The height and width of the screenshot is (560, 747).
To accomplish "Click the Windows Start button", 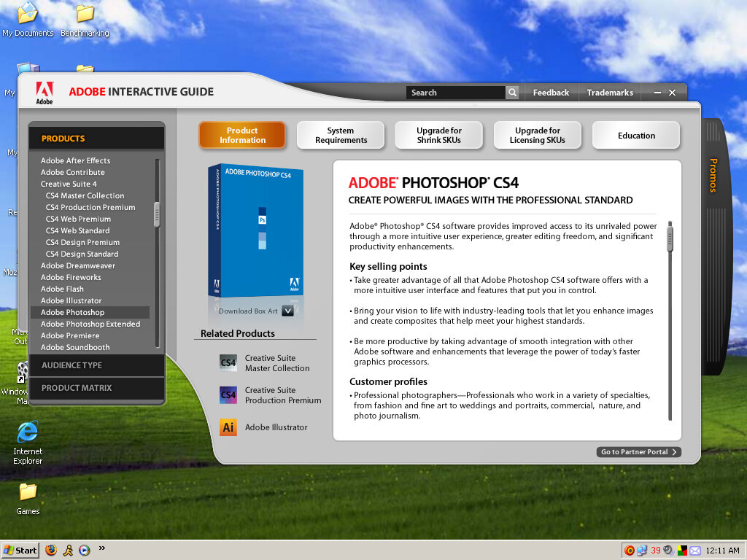I will [20, 551].
